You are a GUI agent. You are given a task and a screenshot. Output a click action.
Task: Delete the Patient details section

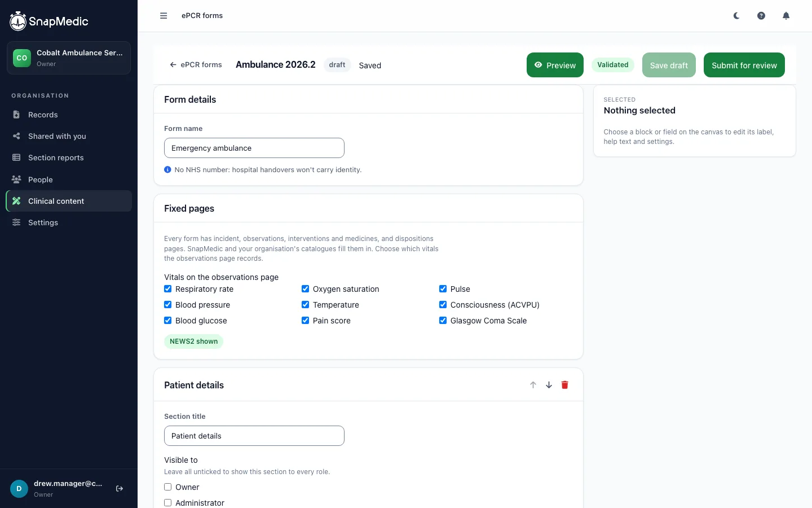pos(564,385)
